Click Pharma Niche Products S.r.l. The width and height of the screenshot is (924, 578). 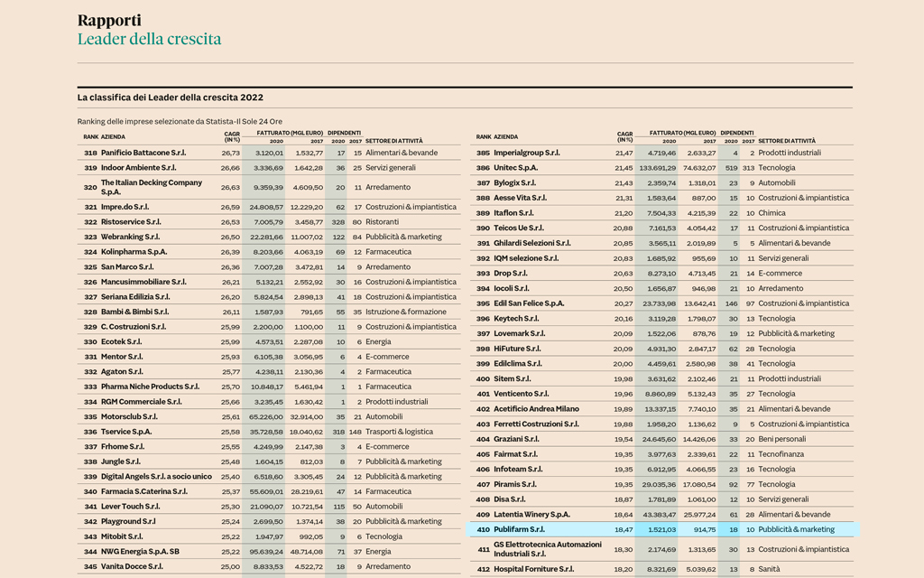[x=150, y=387]
